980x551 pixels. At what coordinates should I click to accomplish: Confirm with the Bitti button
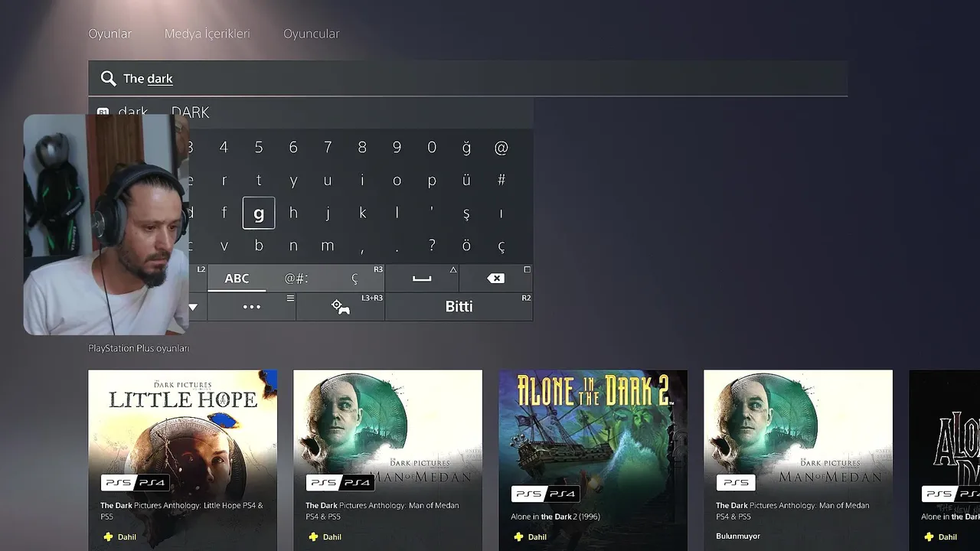(459, 307)
